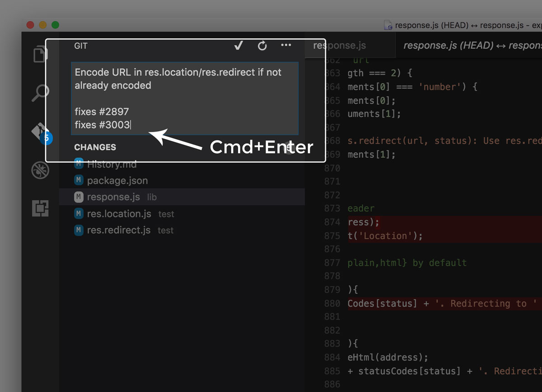Select res.location.js under test
This screenshot has width=542, height=392.
pos(120,213)
